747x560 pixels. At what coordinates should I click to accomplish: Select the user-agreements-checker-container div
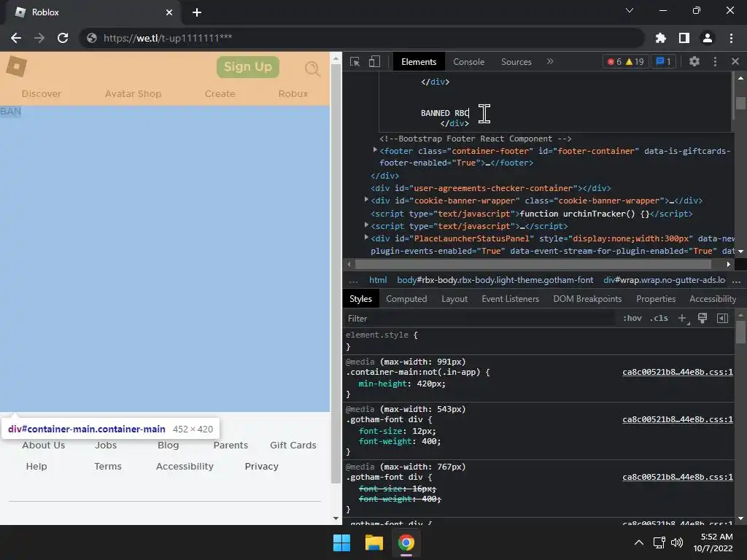[491, 188]
